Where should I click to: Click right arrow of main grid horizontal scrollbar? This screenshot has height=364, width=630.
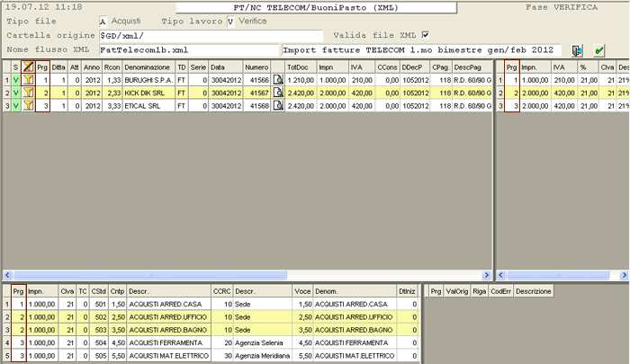click(x=487, y=275)
